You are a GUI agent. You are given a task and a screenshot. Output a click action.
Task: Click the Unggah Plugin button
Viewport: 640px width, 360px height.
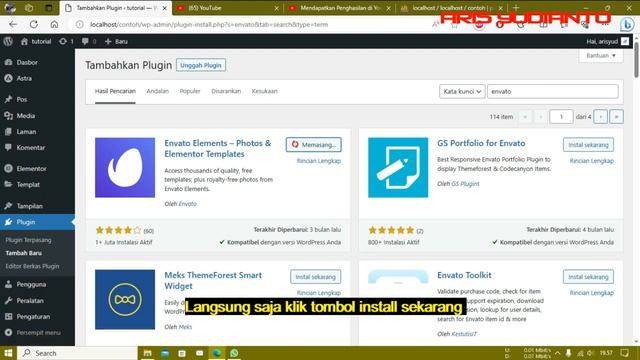tap(200, 65)
